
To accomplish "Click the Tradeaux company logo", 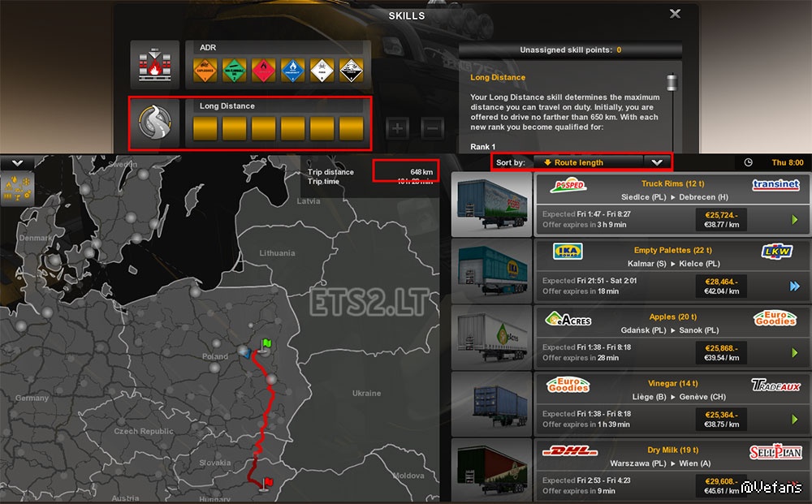I will [775, 385].
